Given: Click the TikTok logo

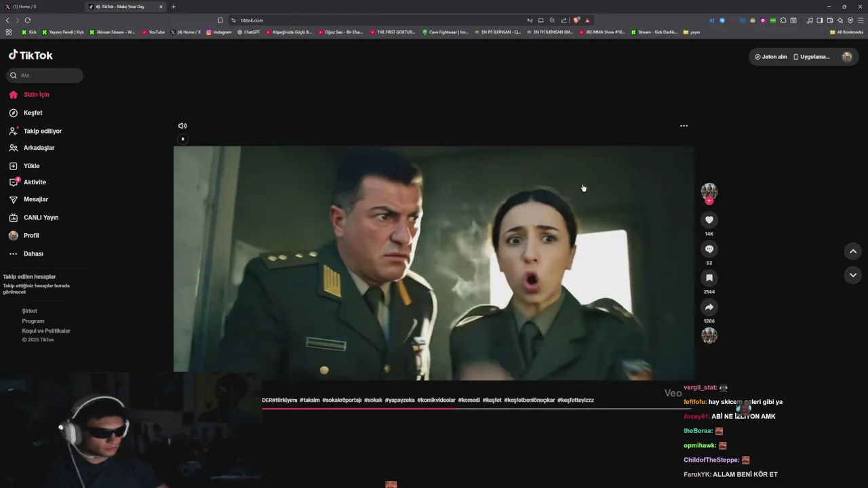Looking at the screenshot, I should point(31,55).
